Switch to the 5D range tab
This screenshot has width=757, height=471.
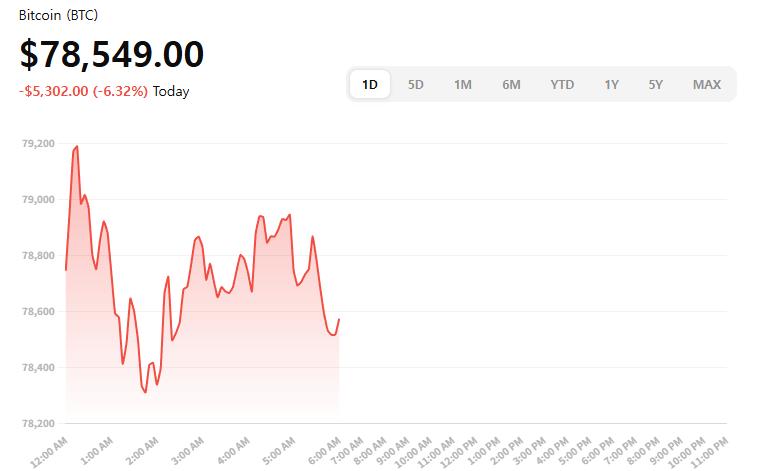(416, 85)
